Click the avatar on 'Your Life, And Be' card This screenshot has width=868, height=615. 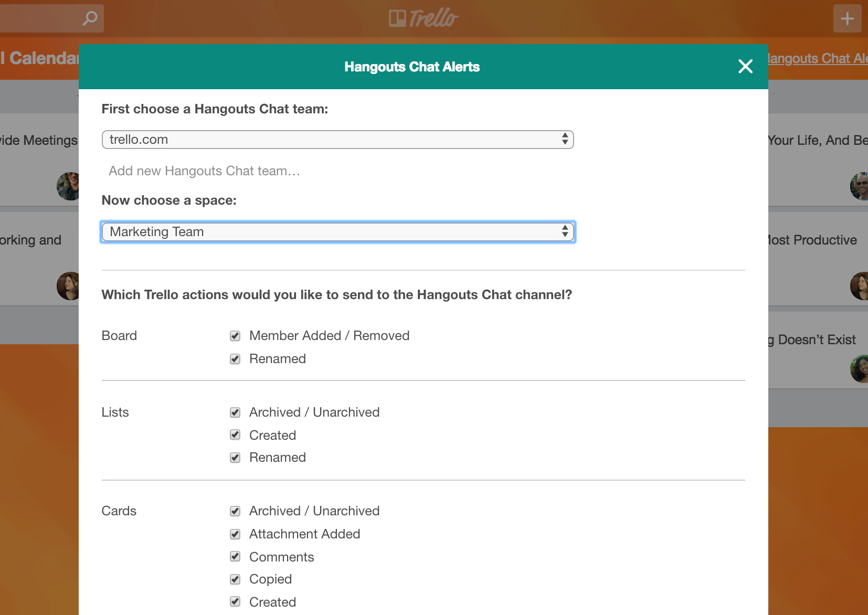click(859, 186)
